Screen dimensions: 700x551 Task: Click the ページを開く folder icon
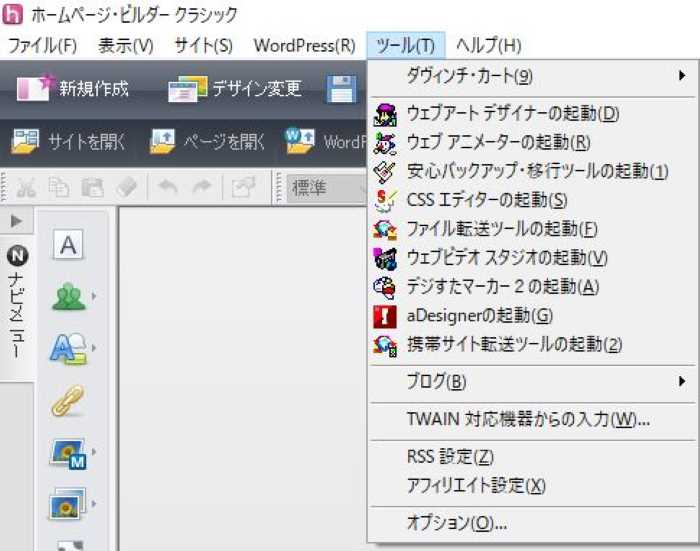(x=162, y=141)
